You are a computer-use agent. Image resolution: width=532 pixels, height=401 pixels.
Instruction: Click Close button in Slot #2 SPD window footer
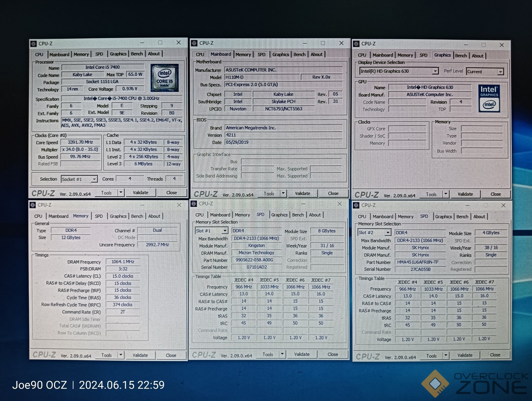[x=495, y=355]
